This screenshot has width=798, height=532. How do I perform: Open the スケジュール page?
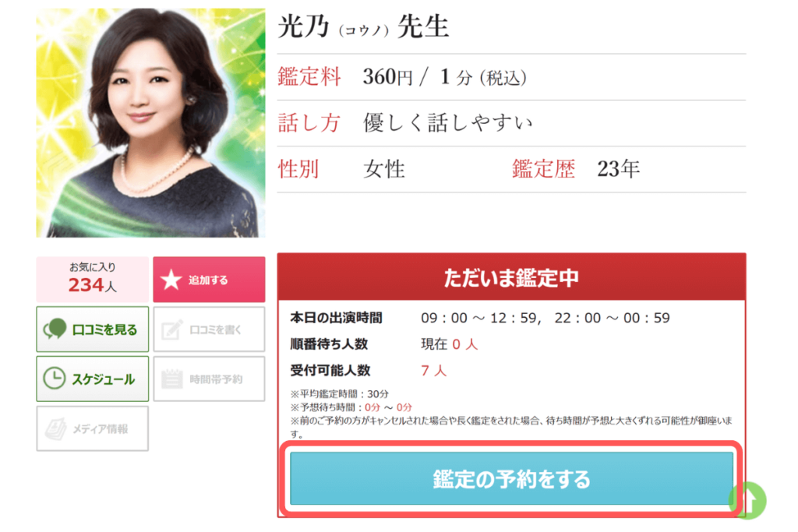[x=93, y=379]
